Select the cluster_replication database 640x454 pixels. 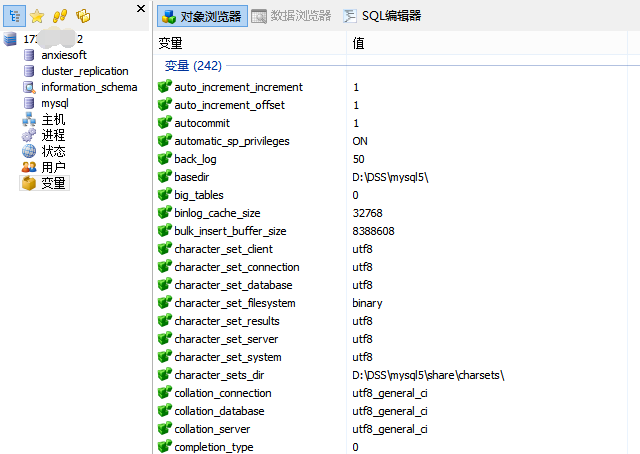[84, 71]
